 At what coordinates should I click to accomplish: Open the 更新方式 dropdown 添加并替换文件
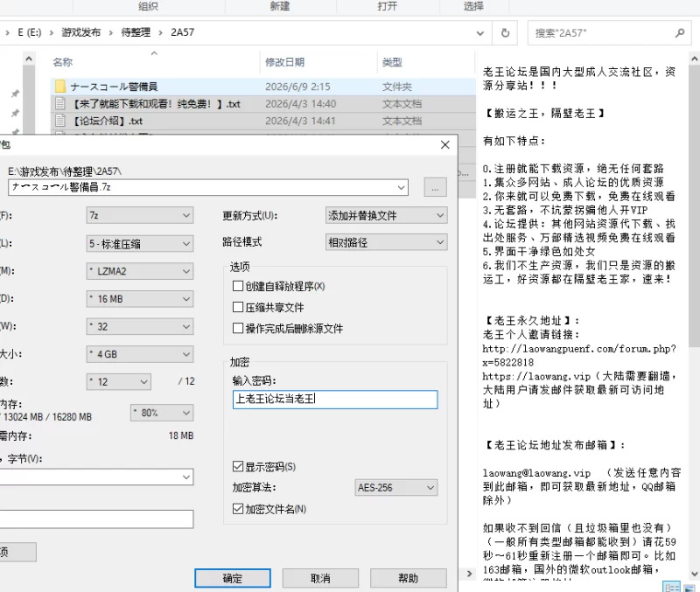coord(386,215)
